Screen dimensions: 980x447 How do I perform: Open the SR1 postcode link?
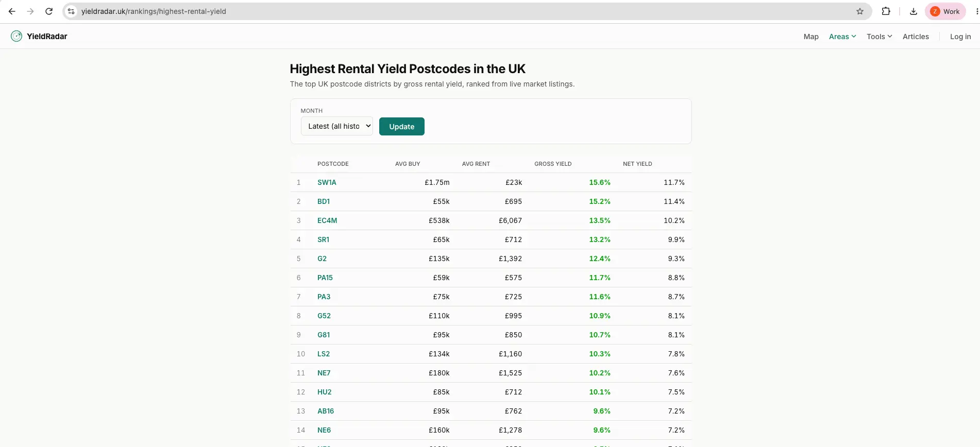(323, 239)
